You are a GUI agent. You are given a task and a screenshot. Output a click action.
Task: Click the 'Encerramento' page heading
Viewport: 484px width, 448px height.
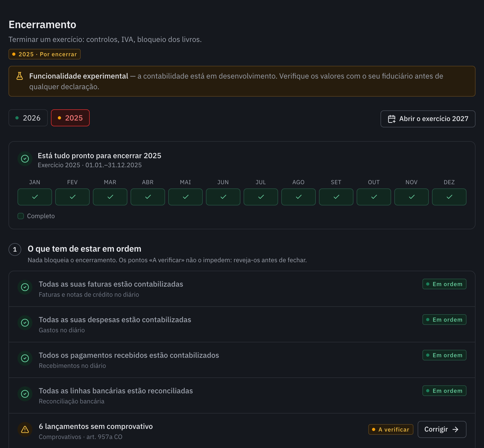click(x=42, y=25)
